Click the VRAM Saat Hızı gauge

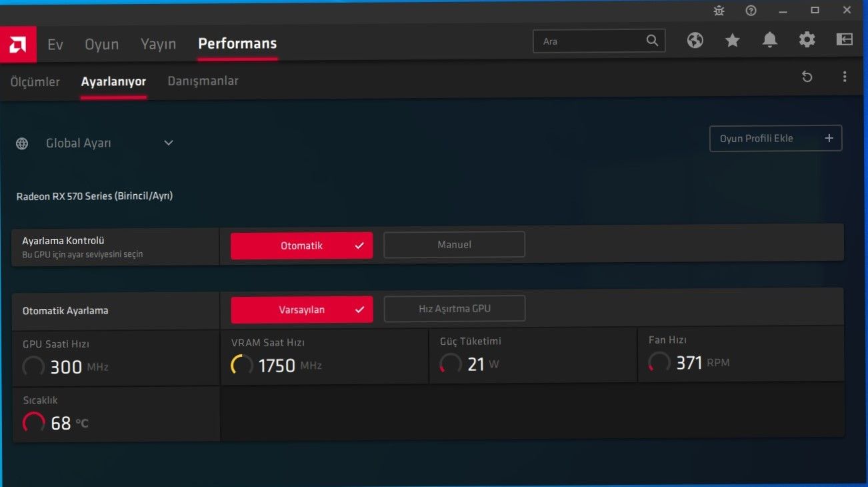[x=242, y=365]
